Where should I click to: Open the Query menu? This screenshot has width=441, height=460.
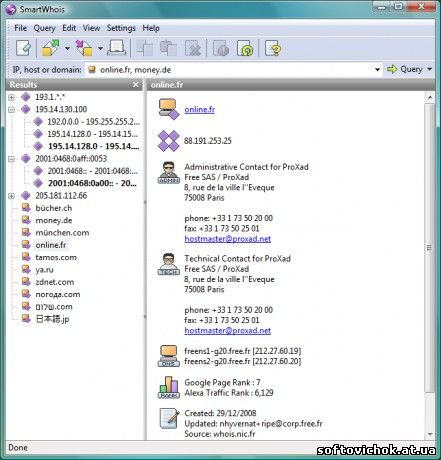point(44,28)
